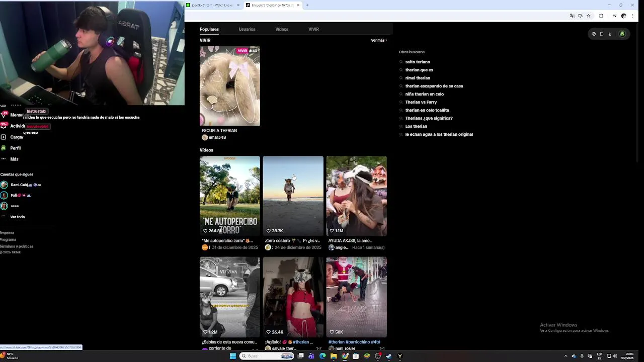Click Ver más next to VIVIR
Viewport: 644px width, 362px height.
pyautogui.click(x=379, y=40)
